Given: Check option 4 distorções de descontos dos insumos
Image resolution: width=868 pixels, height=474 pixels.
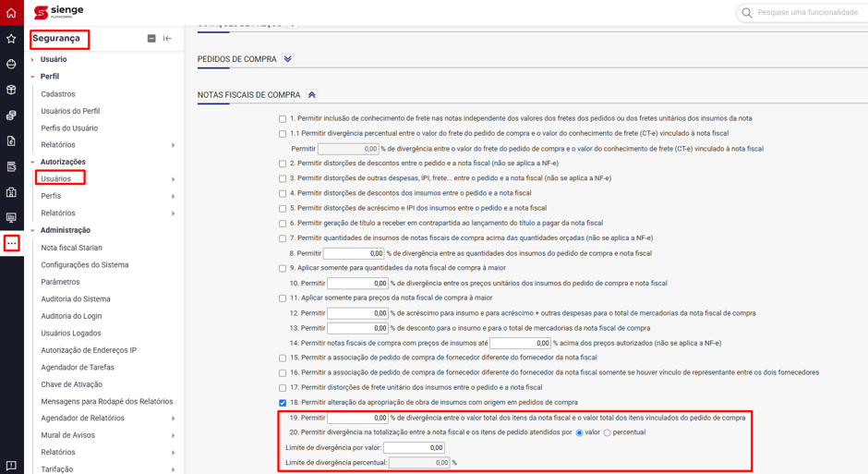Looking at the screenshot, I should (283, 193).
